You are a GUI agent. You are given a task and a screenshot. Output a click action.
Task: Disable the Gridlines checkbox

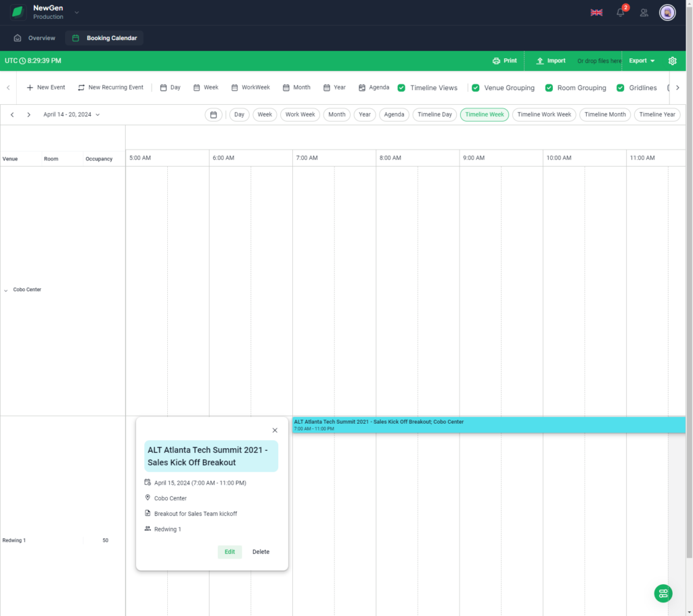621,88
